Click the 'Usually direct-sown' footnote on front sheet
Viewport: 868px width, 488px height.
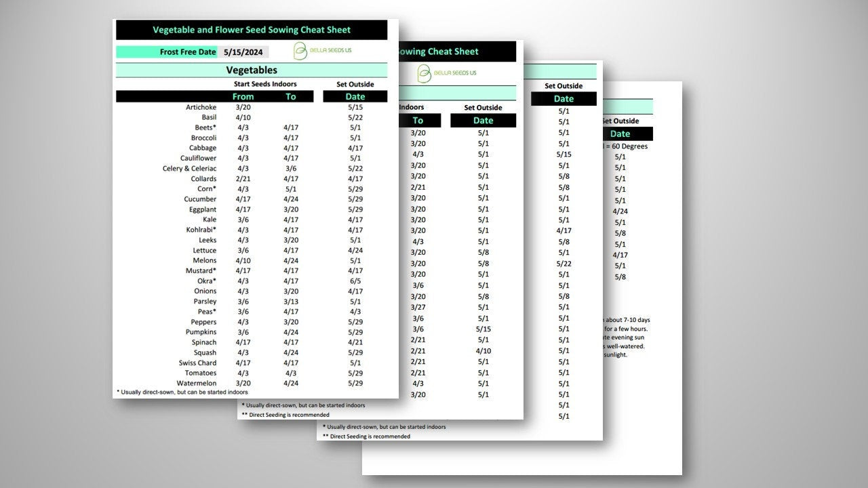[x=183, y=392]
